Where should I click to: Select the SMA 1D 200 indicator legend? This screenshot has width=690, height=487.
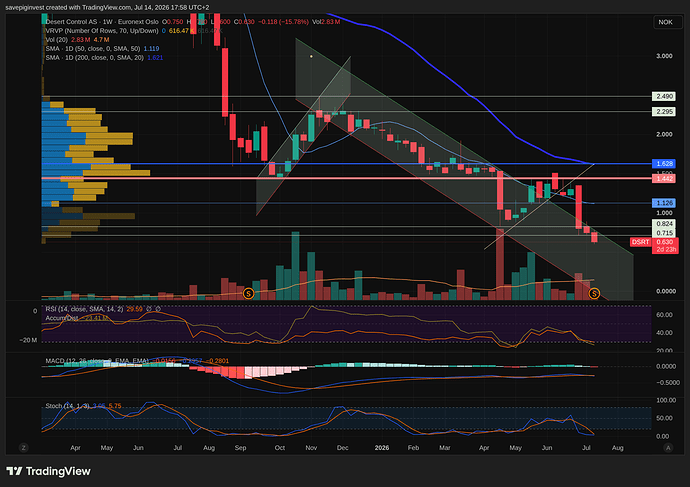(x=95, y=58)
